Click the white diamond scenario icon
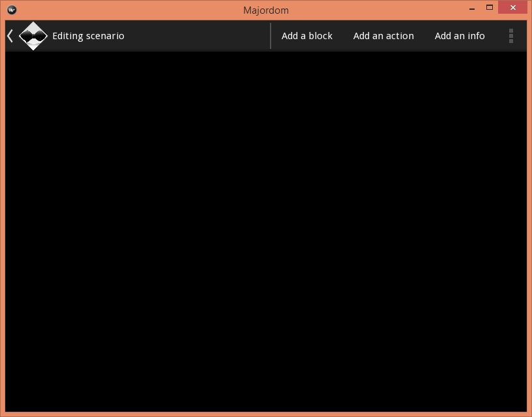 [x=33, y=36]
